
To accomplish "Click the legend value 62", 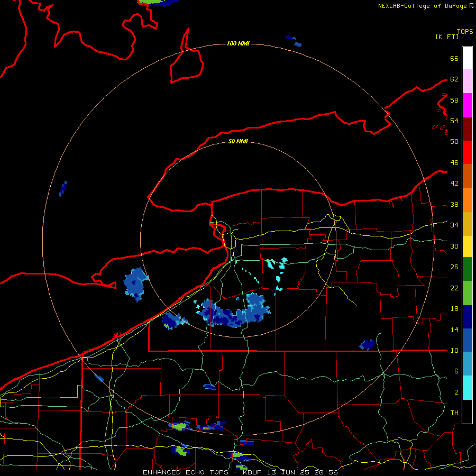I will (x=454, y=79).
